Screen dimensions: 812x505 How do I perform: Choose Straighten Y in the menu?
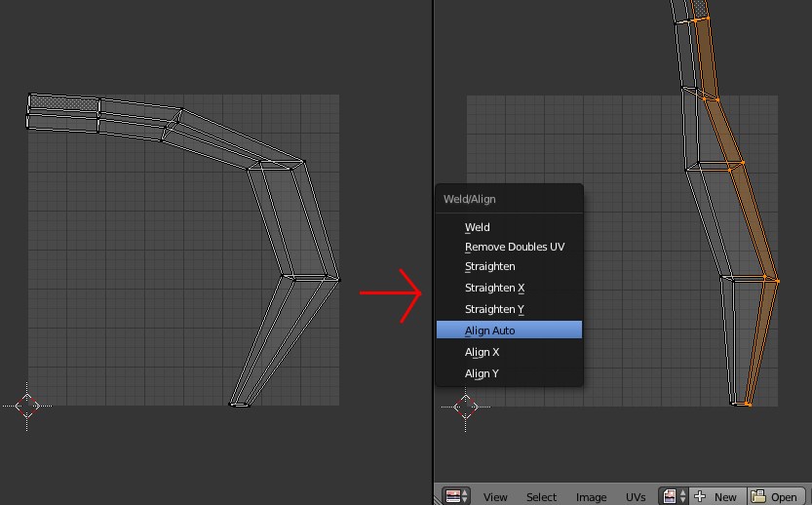coord(509,309)
